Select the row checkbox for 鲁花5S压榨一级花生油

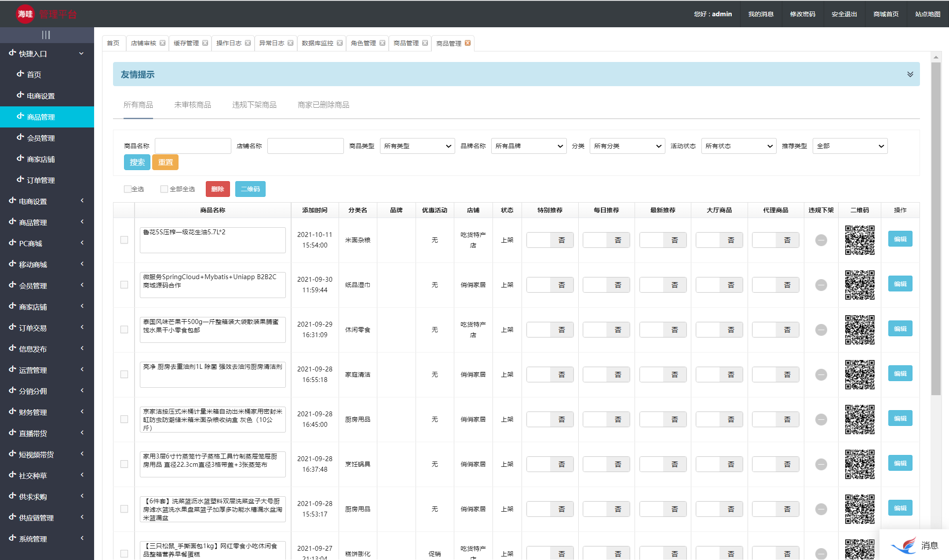click(x=124, y=240)
